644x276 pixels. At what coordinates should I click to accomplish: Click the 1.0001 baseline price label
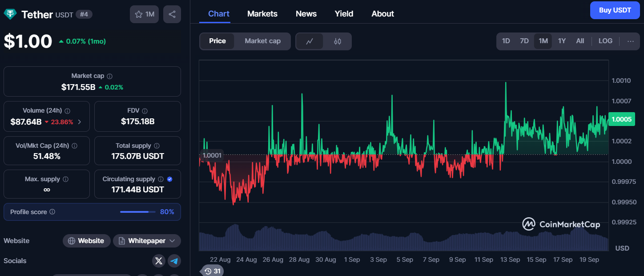coord(211,155)
